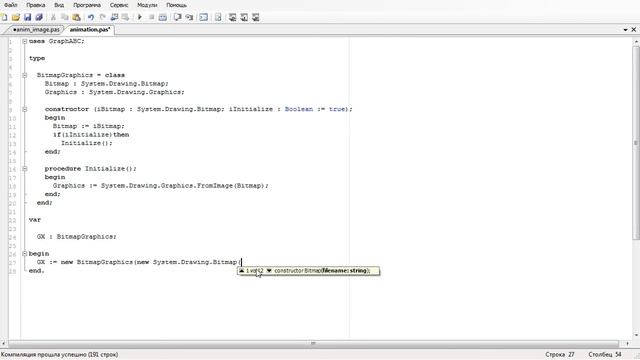
Task: Click the horizontal scrollbar thumb
Action: 313,343
